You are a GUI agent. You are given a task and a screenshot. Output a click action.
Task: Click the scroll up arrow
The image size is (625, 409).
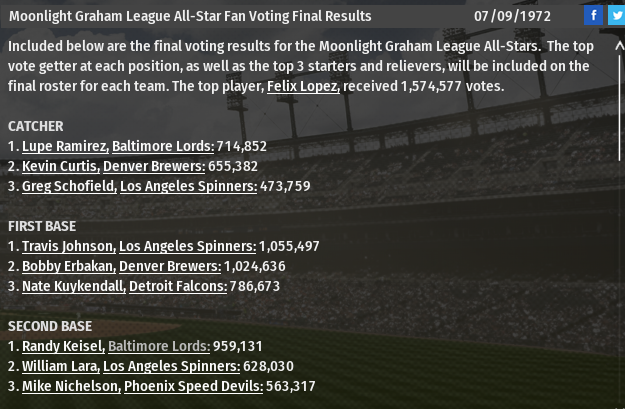tap(619, 46)
